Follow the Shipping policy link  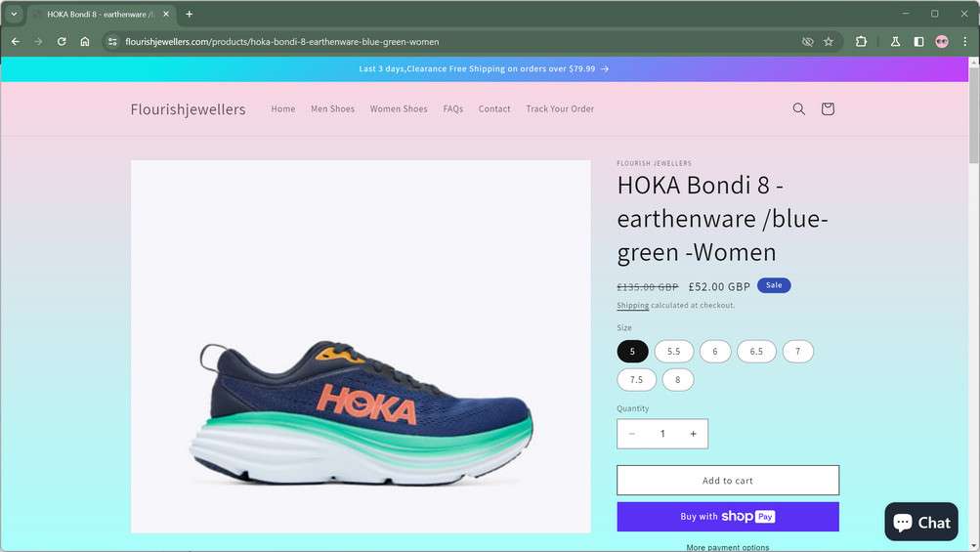pos(632,305)
